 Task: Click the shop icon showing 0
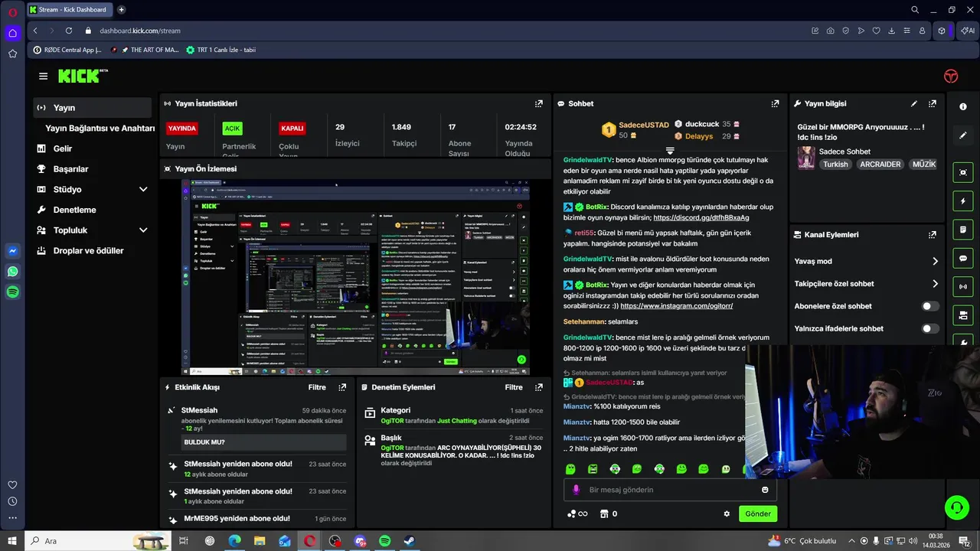pos(609,514)
